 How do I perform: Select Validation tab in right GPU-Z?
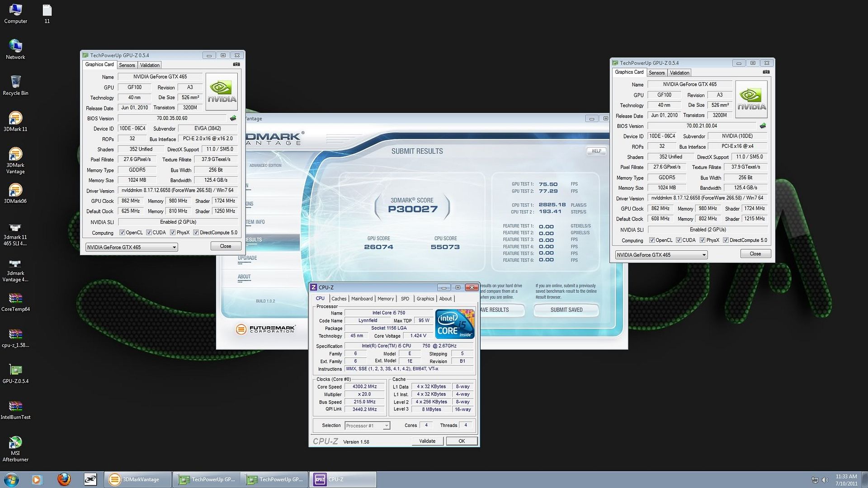click(x=679, y=73)
